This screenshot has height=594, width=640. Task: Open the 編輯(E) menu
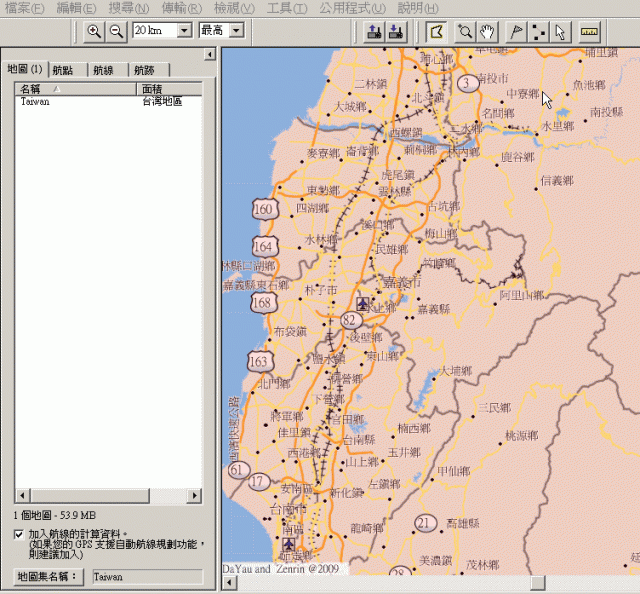click(76, 8)
